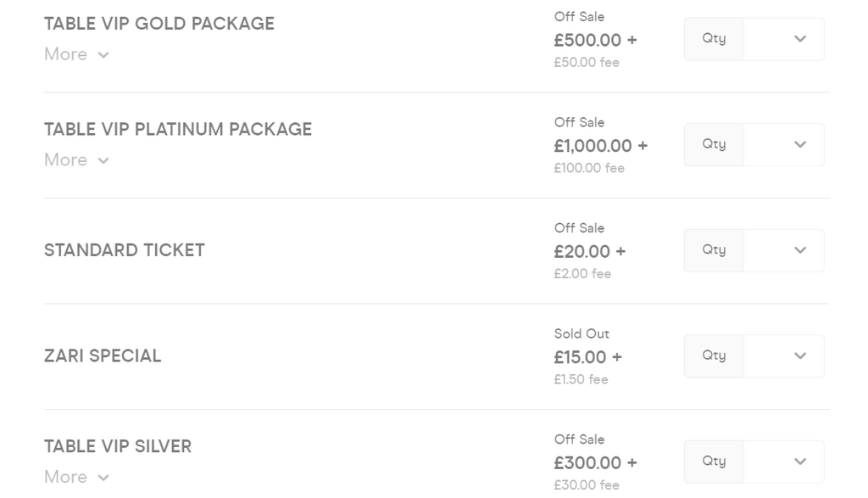The image size is (868, 498).
Task: Click the down arrow in Platinum Package quantity selector
Action: pos(799,145)
